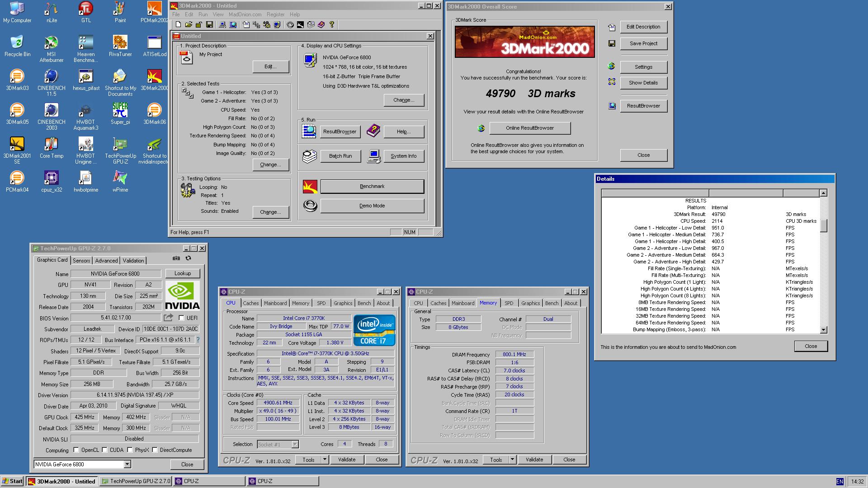Click the Windows Start button

pyautogui.click(x=13, y=481)
